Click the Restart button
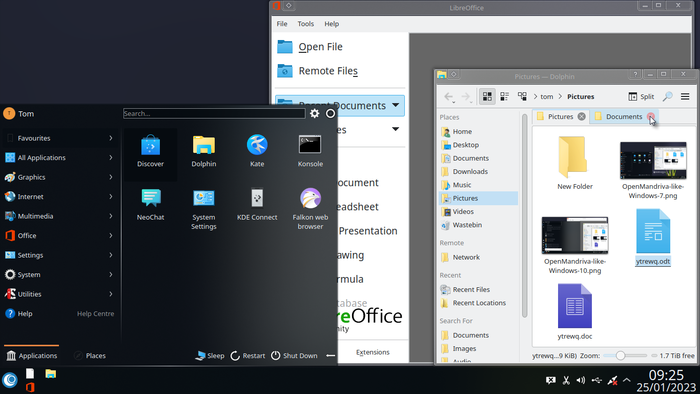The width and height of the screenshot is (700, 394). point(248,356)
